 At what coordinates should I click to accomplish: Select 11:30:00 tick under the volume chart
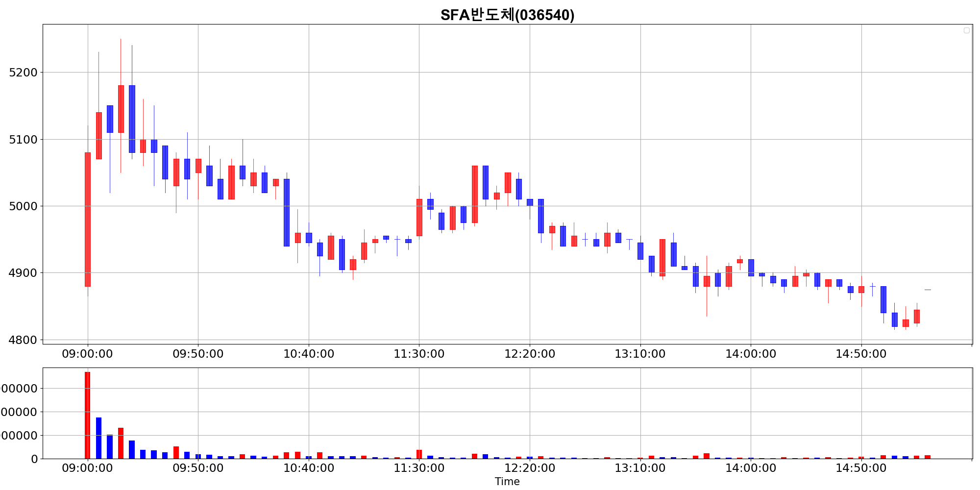[x=419, y=468]
